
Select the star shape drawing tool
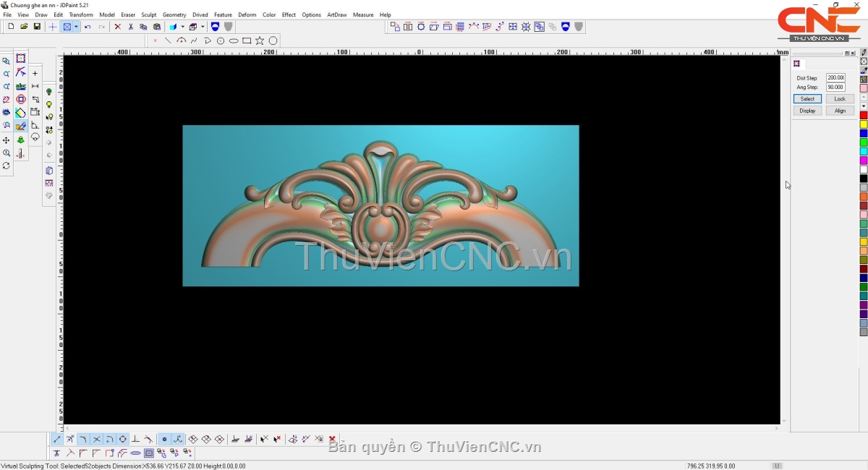coord(260,40)
